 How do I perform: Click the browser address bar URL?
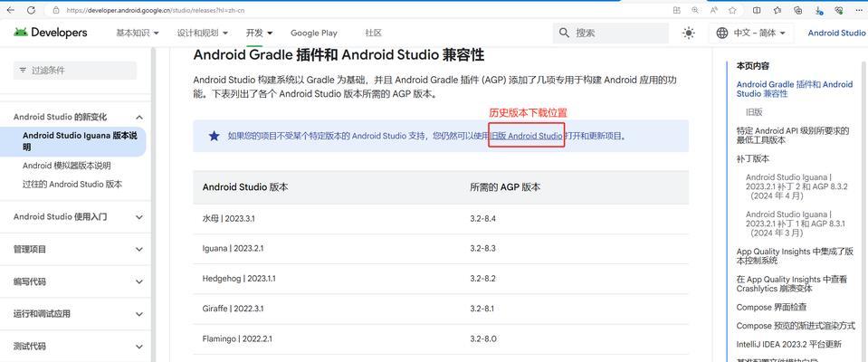[x=155, y=11]
